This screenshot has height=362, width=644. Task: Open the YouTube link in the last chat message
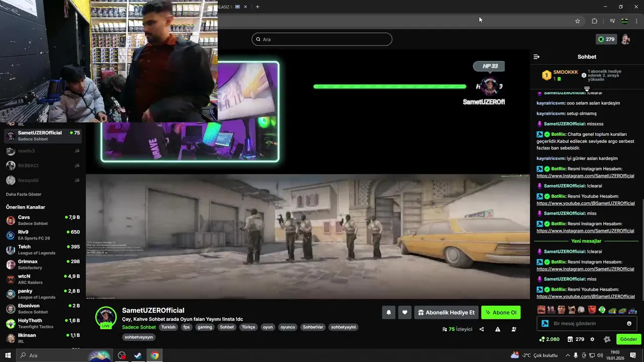586,296
